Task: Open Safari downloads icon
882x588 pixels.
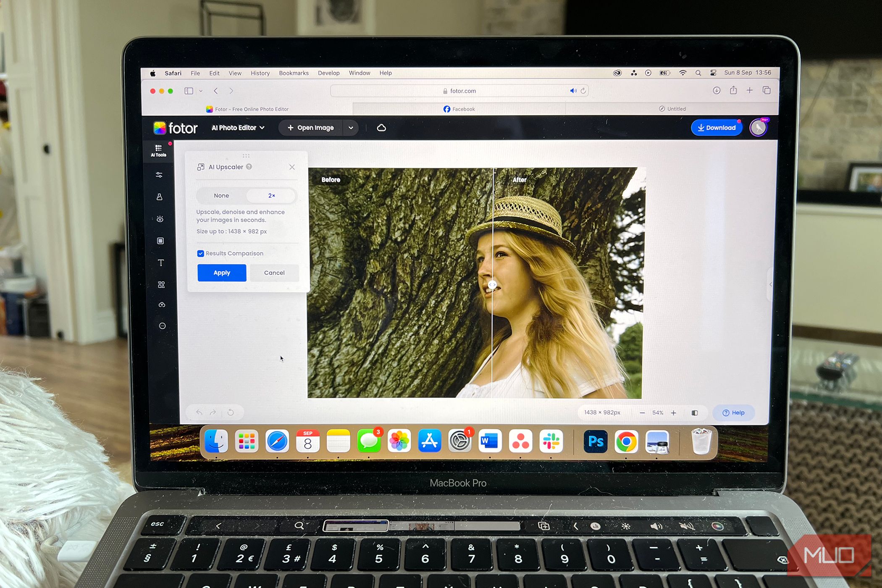Action: tap(717, 90)
